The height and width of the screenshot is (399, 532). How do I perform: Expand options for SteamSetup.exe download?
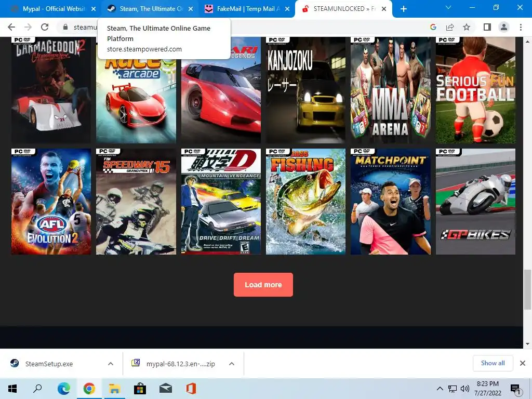pyautogui.click(x=111, y=364)
